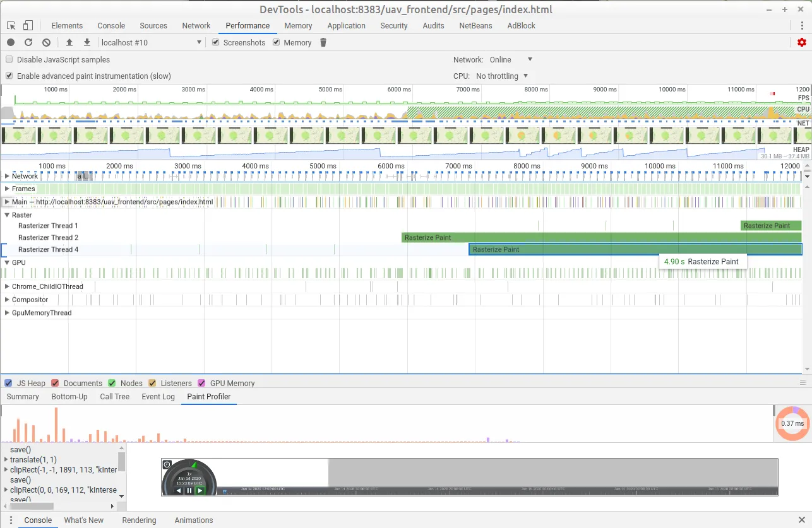Open the Call Tree tab
This screenshot has width=812, height=528.
pyautogui.click(x=114, y=397)
